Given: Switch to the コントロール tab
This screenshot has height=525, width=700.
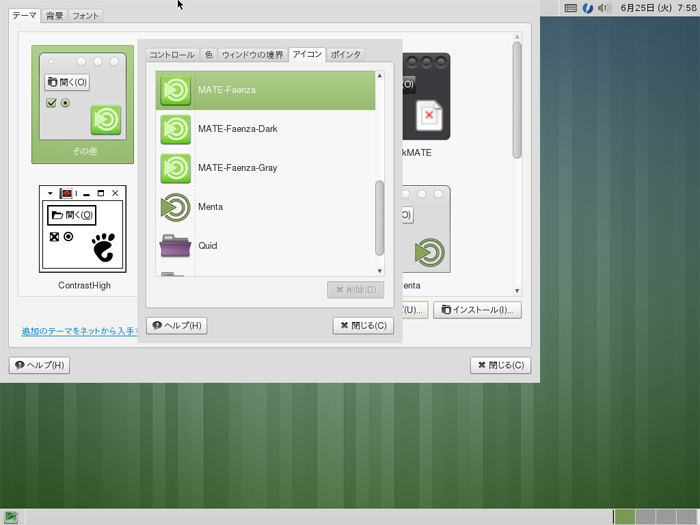Looking at the screenshot, I should tap(172, 55).
